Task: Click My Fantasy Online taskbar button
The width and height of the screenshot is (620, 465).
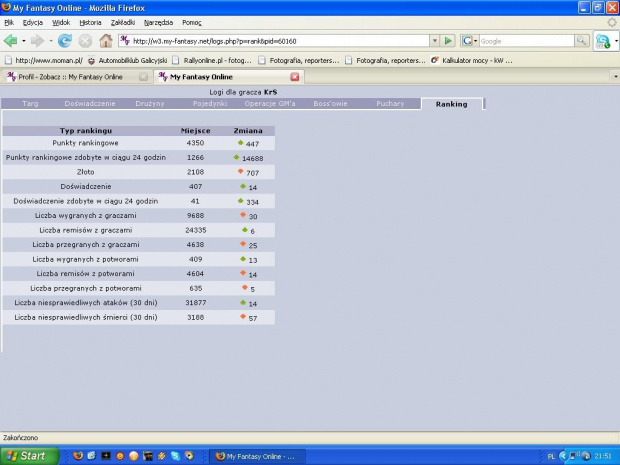Action: pyautogui.click(x=257, y=456)
